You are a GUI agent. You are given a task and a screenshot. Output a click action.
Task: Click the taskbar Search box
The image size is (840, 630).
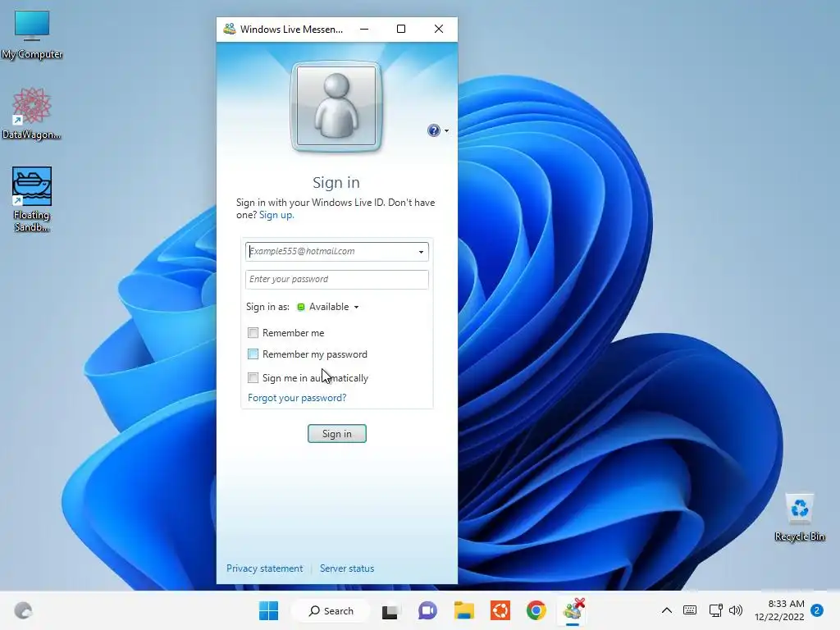coord(331,610)
